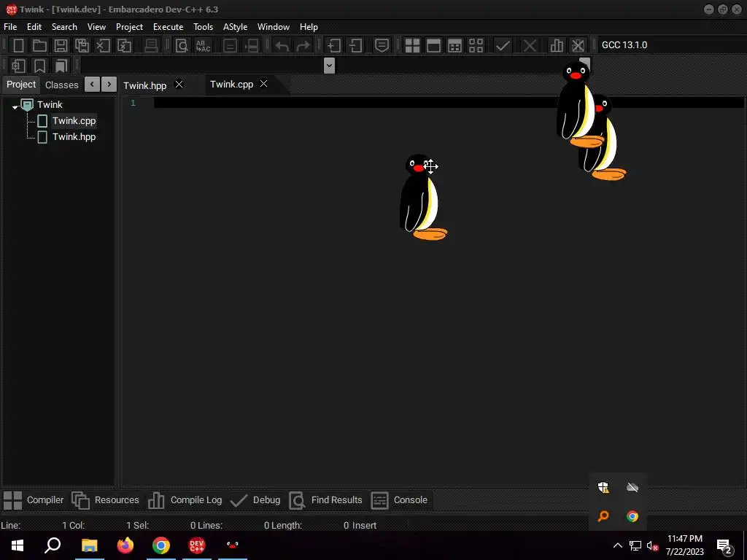The height and width of the screenshot is (560, 747).
Task: Click the Undo arrow icon
Action: [282, 46]
